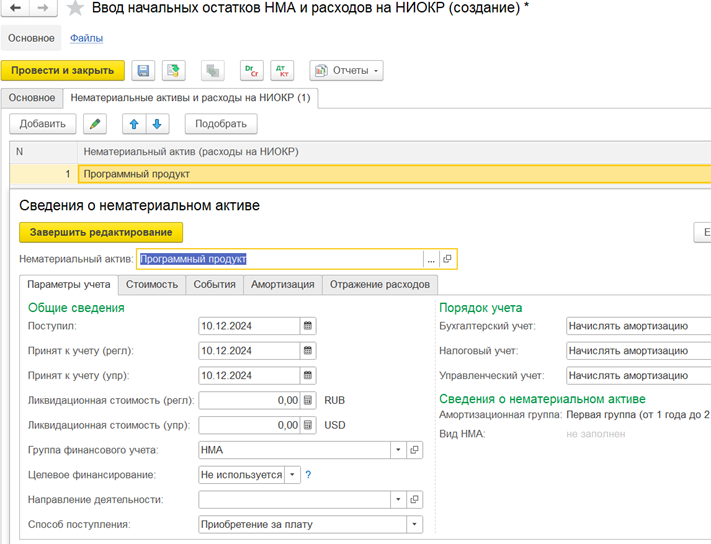711x544 pixels.
Task: Move row up with blue arrow
Action: (134, 124)
